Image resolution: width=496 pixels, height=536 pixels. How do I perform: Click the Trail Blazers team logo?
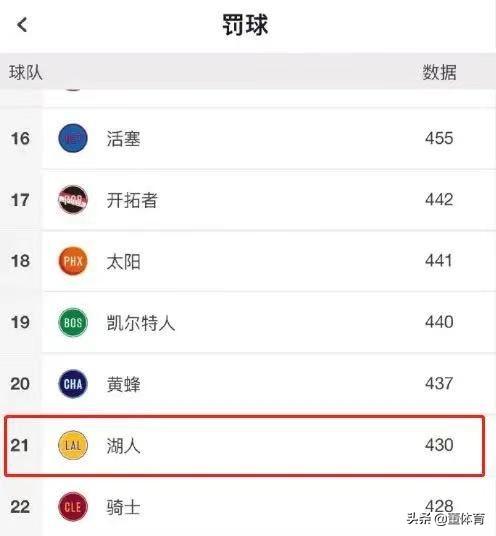(73, 200)
